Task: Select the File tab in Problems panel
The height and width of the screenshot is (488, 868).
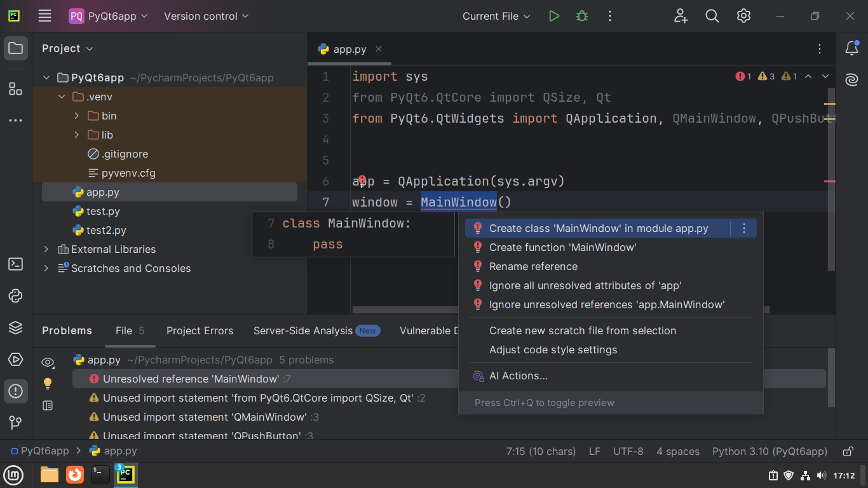Action: 130,330
